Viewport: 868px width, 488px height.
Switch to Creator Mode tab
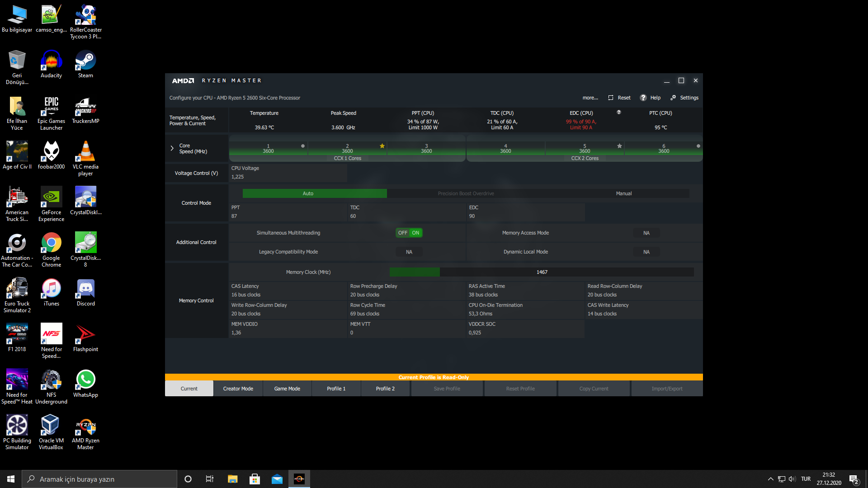tap(238, 389)
